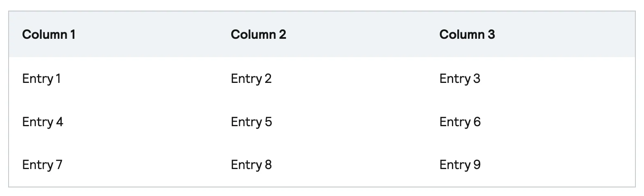644x196 pixels.
Task: Click empty header space right of Column 3
Action: click(564, 35)
